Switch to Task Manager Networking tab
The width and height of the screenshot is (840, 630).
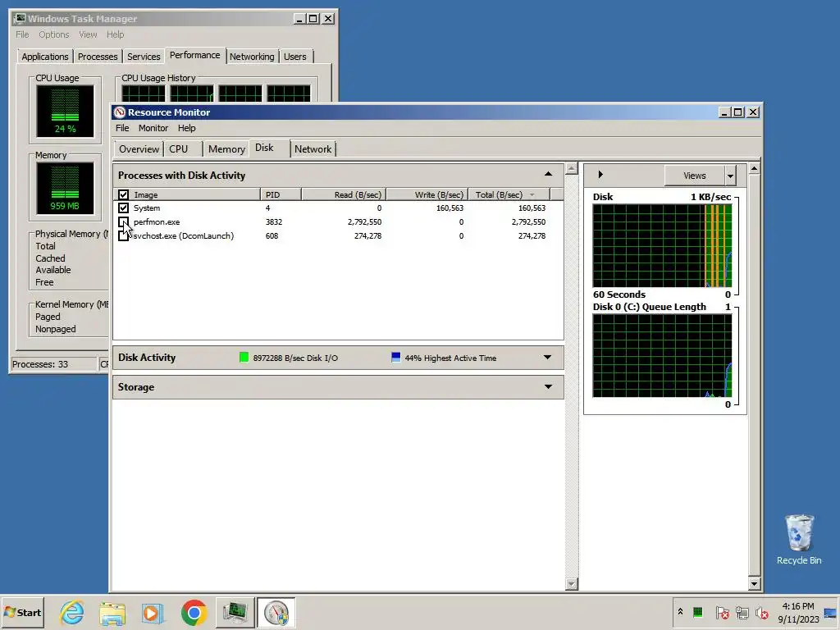252,57
